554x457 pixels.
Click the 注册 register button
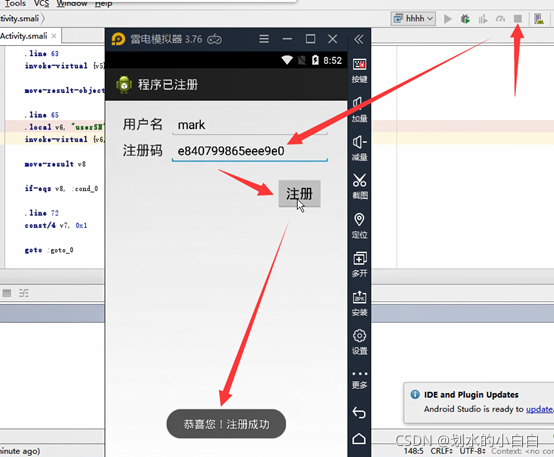299,194
